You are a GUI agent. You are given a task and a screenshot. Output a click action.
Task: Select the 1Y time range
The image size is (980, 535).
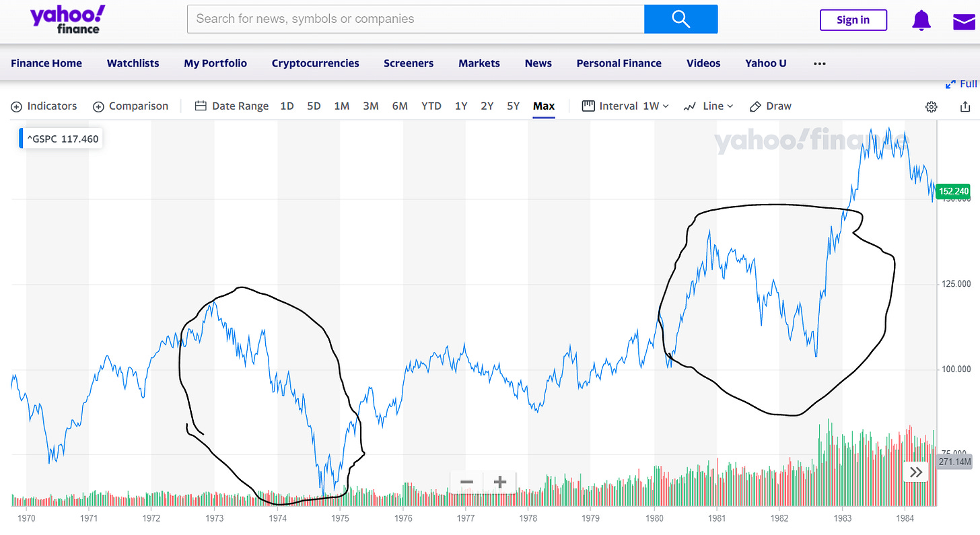pyautogui.click(x=461, y=106)
